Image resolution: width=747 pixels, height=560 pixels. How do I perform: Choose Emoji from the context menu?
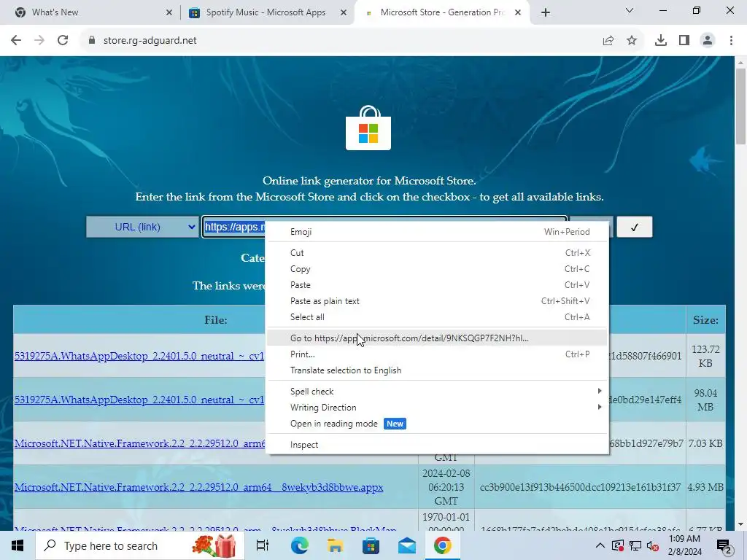(438, 232)
